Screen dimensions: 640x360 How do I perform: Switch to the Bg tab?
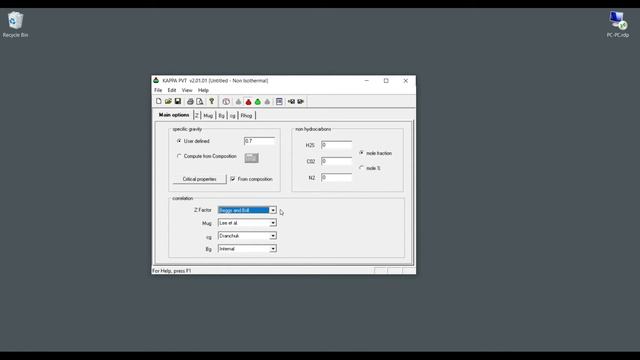(221, 116)
